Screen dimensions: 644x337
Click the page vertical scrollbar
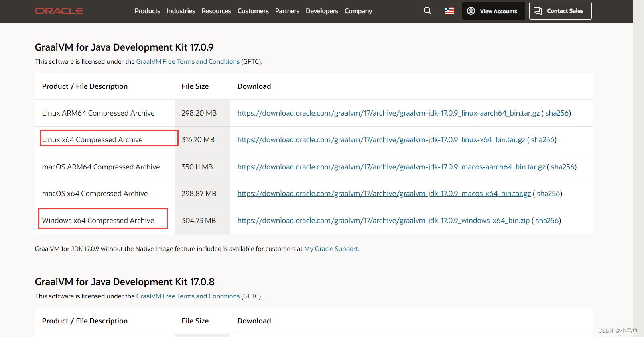point(638,168)
